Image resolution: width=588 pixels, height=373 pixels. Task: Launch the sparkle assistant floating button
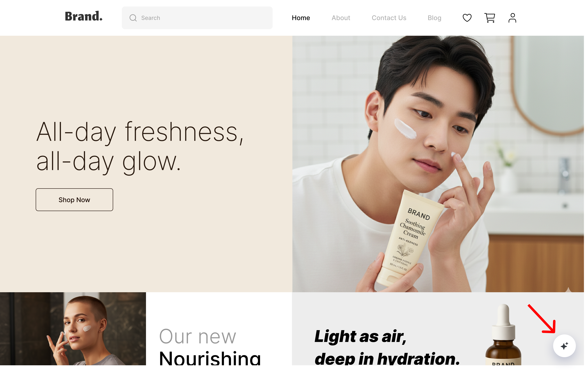click(x=564, y=346)
